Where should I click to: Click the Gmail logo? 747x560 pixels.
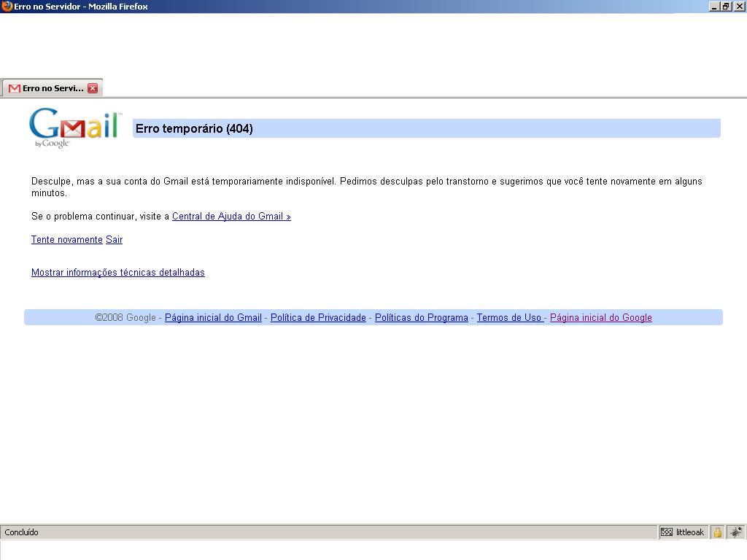coord(75,128)
